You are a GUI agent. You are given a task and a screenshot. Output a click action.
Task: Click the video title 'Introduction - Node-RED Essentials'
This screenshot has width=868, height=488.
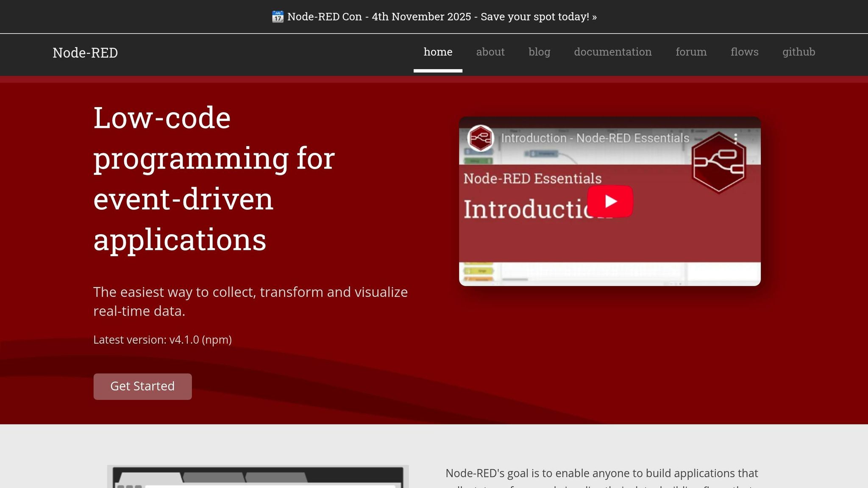[x=594, y=138]
